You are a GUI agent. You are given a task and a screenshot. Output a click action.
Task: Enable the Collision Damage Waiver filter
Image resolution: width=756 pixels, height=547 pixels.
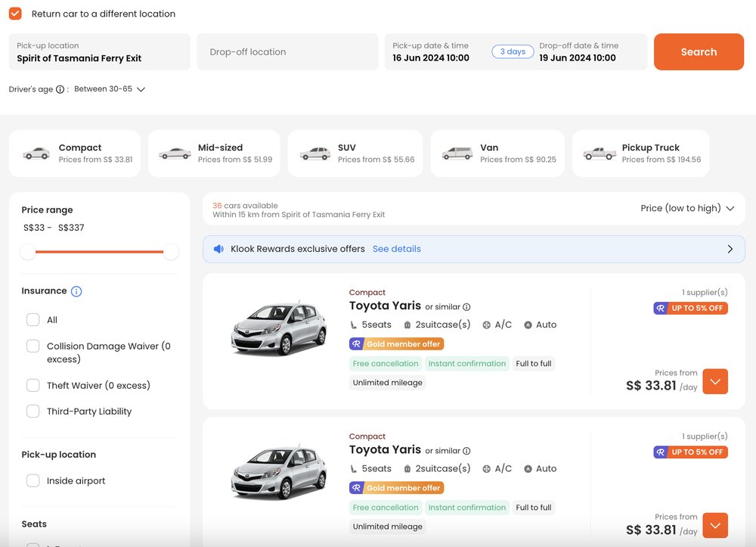(33, 344)
